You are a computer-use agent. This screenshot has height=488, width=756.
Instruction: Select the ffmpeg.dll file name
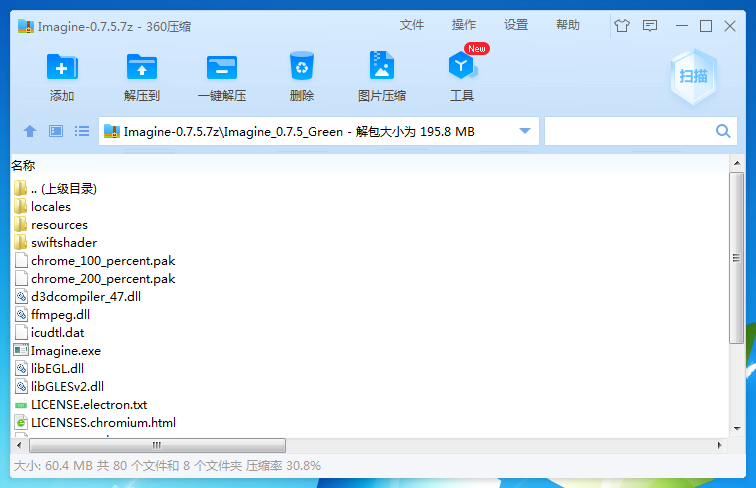[x=60, y=315]
